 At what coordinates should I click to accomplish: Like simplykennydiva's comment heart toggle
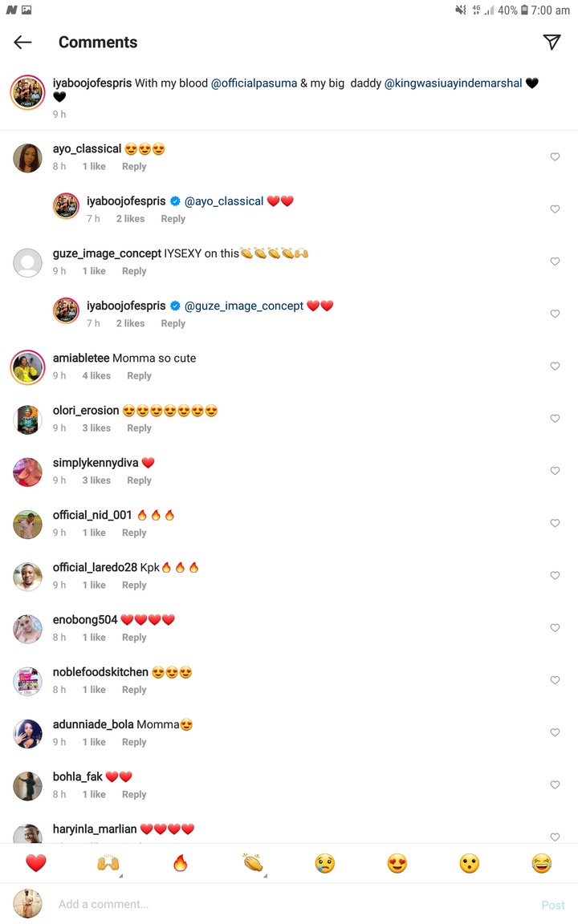point(555,471)
